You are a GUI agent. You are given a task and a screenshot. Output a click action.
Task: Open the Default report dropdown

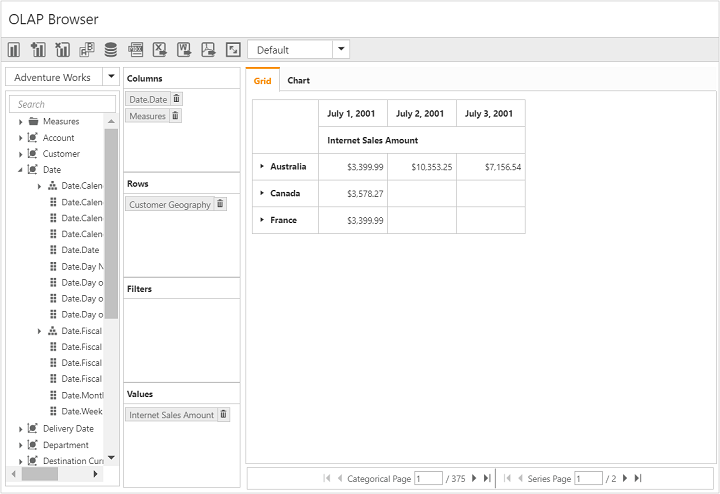point(341,50)
